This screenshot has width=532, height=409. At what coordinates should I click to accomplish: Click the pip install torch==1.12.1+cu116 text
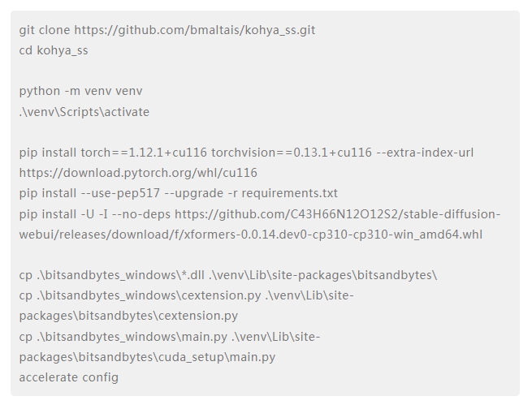pyautogui.click(x=113, y=153)
